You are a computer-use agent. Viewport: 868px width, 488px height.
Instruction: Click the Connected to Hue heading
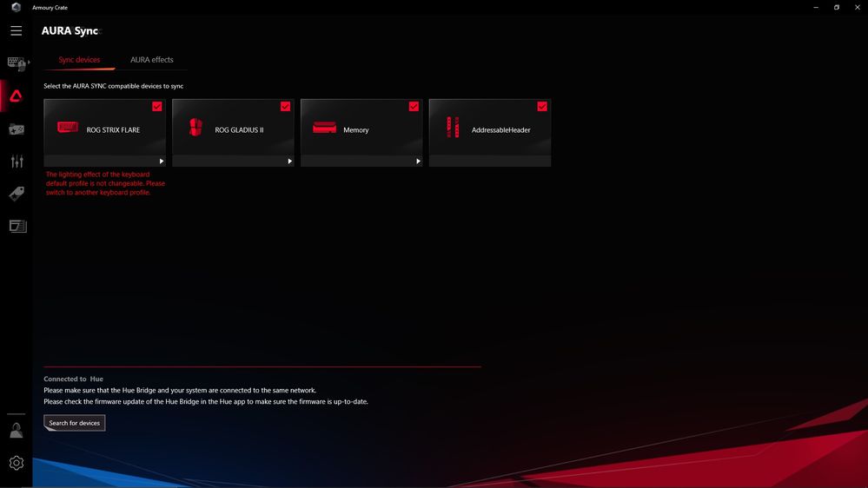pos(74,379)
